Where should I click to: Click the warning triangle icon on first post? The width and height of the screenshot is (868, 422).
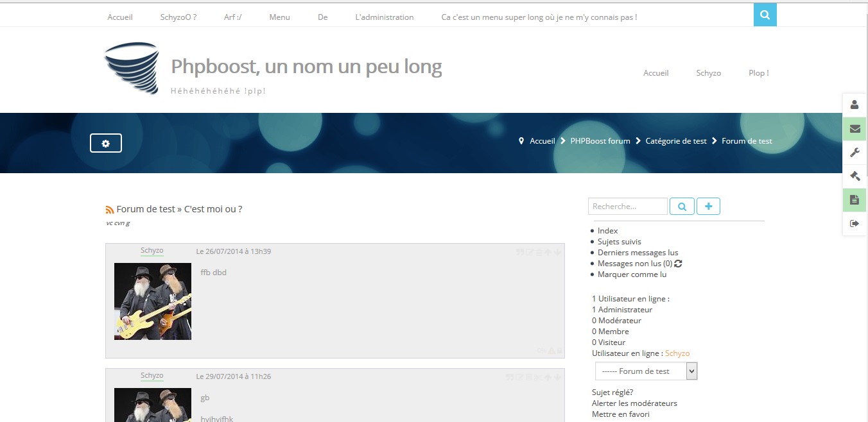pos(551,350)
